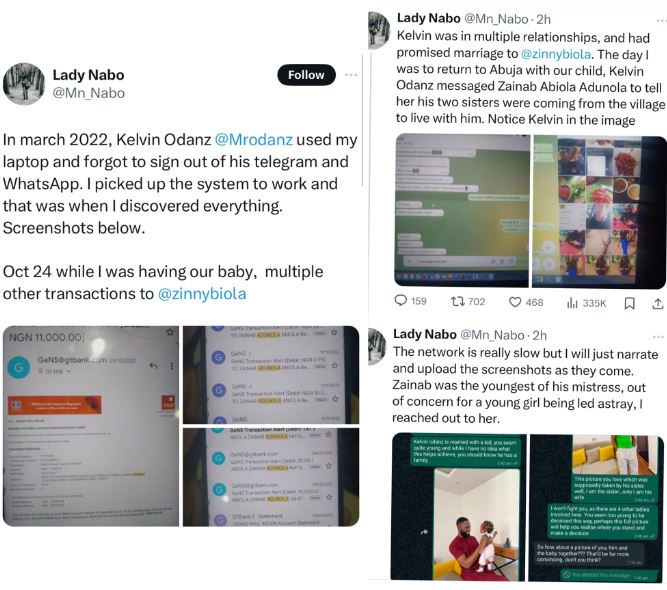Open the more menu on the slow-network tweet
667x590 pixels.
659,336
